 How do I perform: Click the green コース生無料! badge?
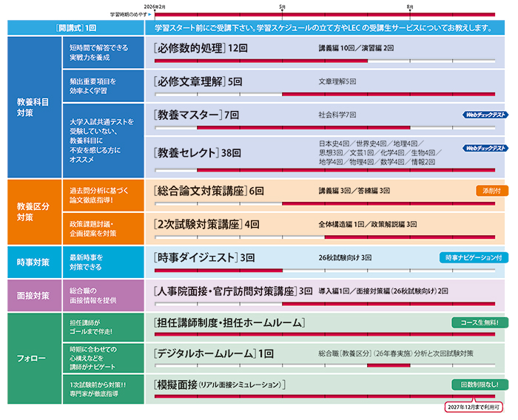pos(480,323)
